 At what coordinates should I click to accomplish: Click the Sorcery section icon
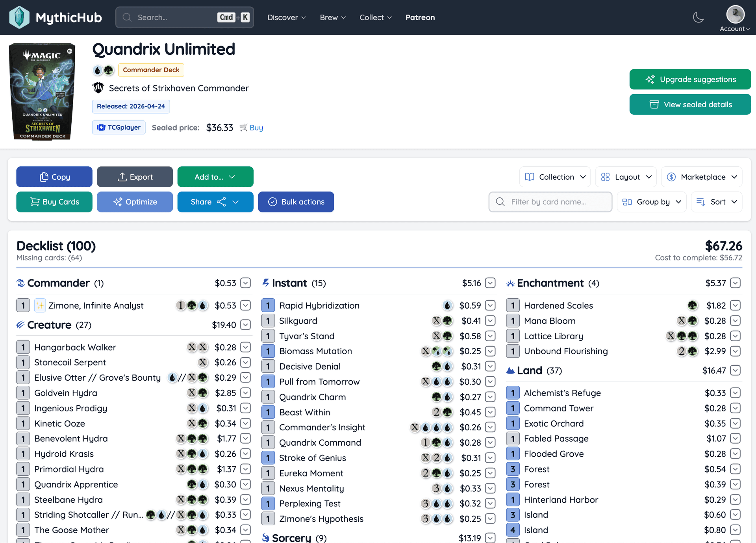pos(266,538)
